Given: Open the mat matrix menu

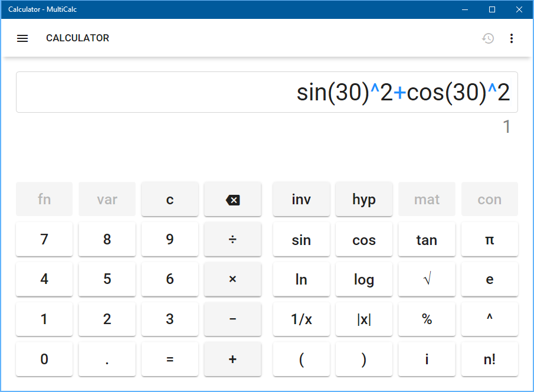Looking at the screenshot, I should point(427,200).
